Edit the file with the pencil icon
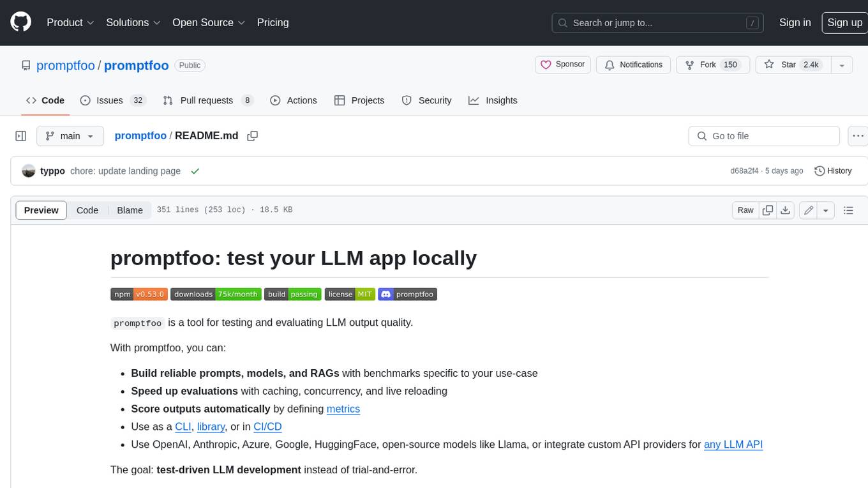This screenshot has width=868, height=488. 809,210
